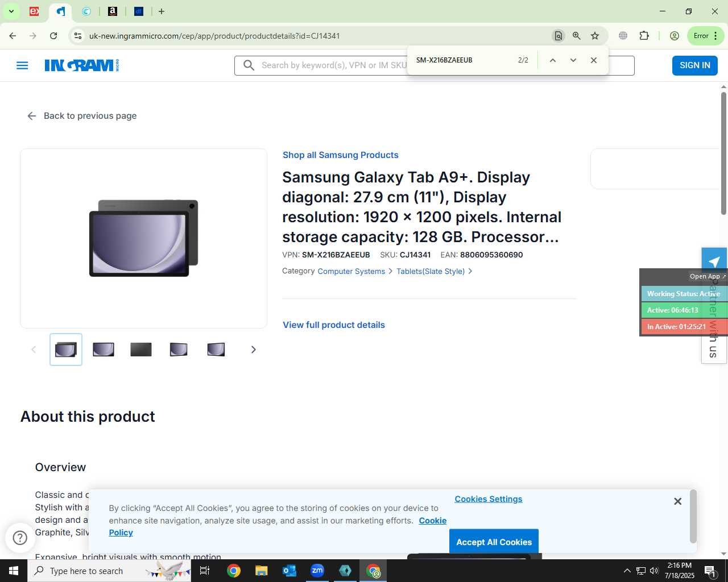Open the extensions puzzle icon
728x582 pixels.
coord(644,36)
